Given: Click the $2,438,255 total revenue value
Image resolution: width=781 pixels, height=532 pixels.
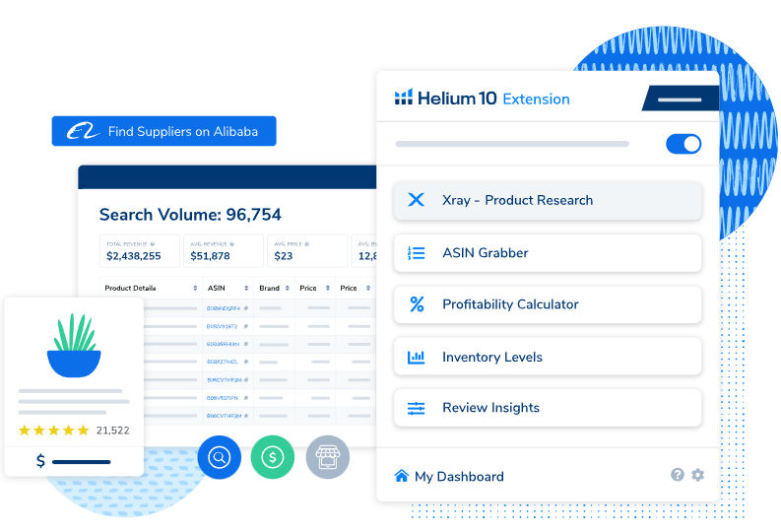Looking at the screenshot, I should pyautogui.click(x=134, y=256).
